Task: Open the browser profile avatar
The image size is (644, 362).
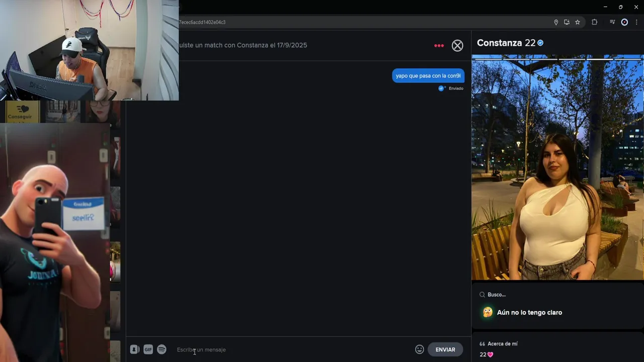Action: pos(624,22)
